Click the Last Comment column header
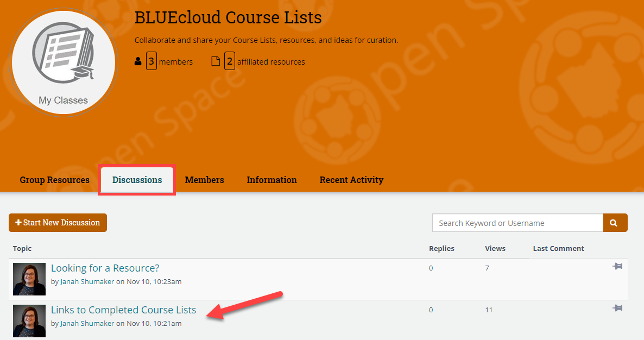 coord(559,248)
